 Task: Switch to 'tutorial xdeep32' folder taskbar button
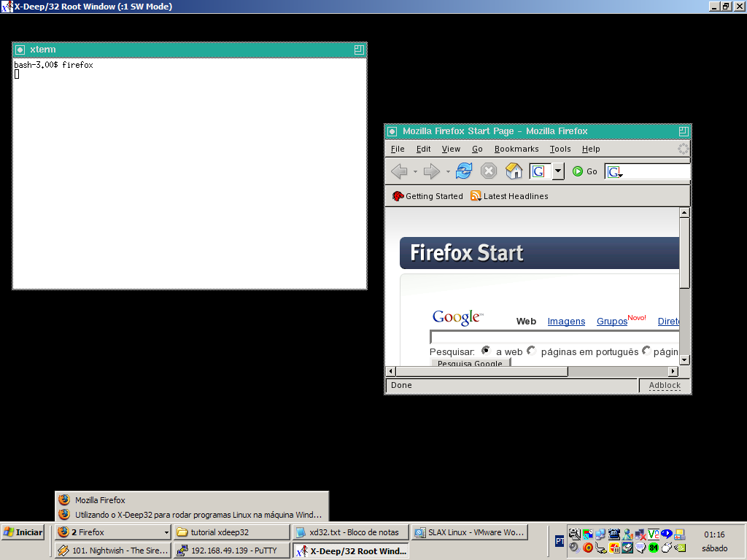coord(231,532)
